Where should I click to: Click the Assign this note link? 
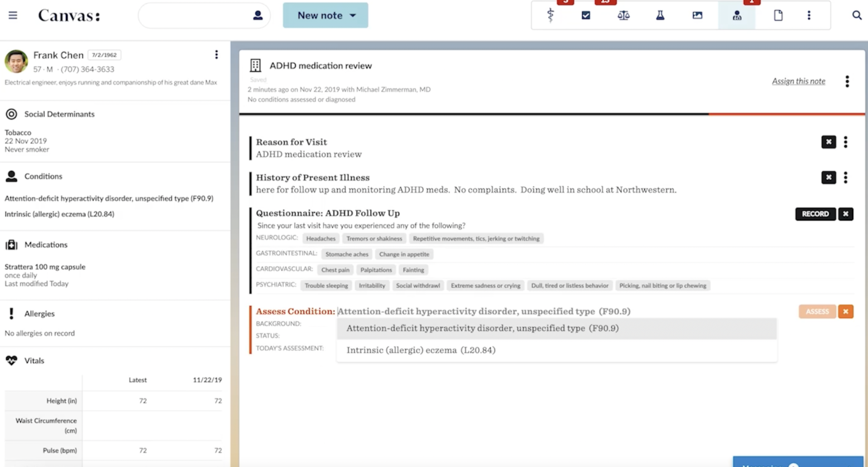(x=798, y=81)
